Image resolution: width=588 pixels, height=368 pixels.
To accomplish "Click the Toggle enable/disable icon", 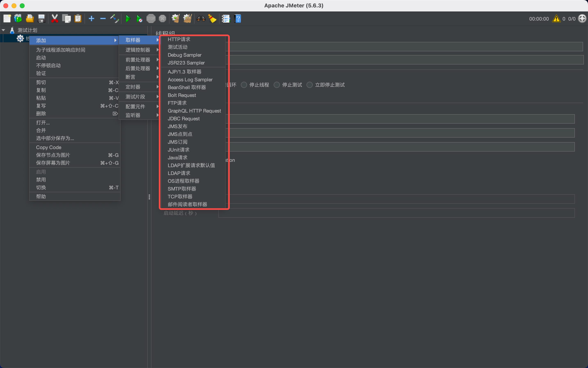I will (x=114, y=18).
